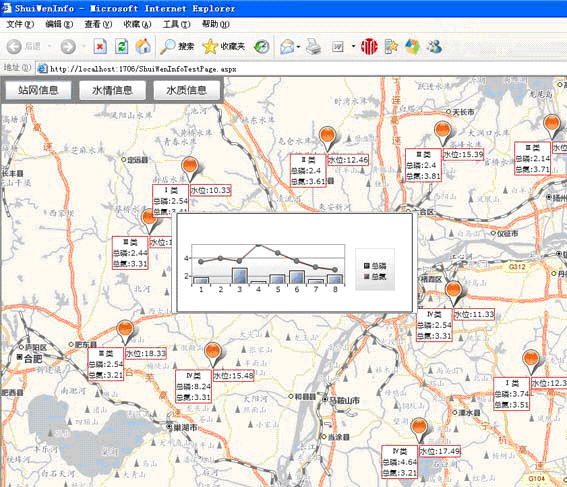The height and width of the screenshot is (487, 567).
Task: Click the 合肥 city label on map
Action: click(x=33, y=359)
